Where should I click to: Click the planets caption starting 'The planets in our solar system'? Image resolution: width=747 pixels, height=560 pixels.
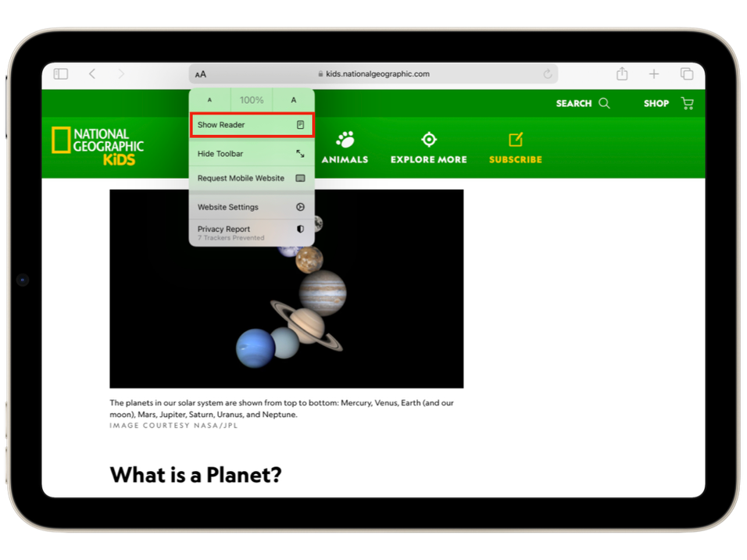pos(281,408)
